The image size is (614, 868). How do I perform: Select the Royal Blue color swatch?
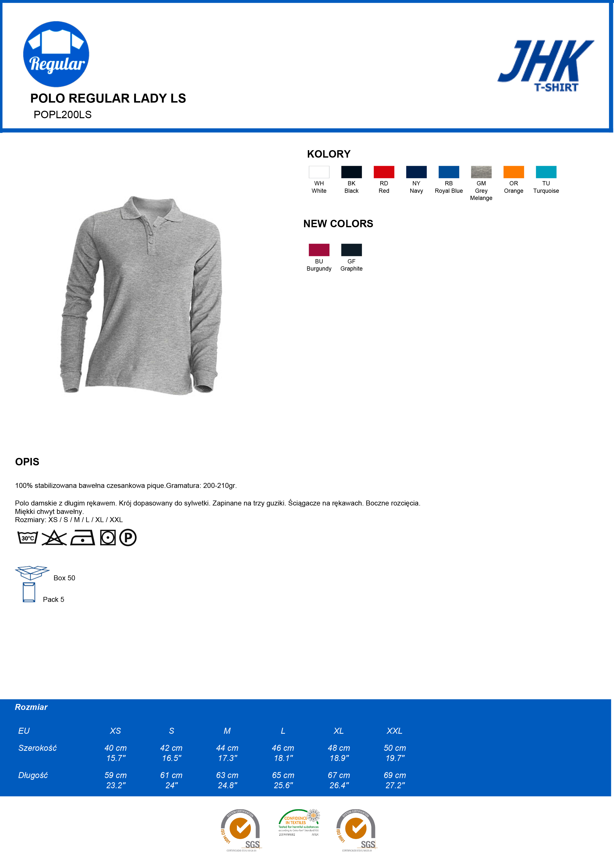pos(449,172)
